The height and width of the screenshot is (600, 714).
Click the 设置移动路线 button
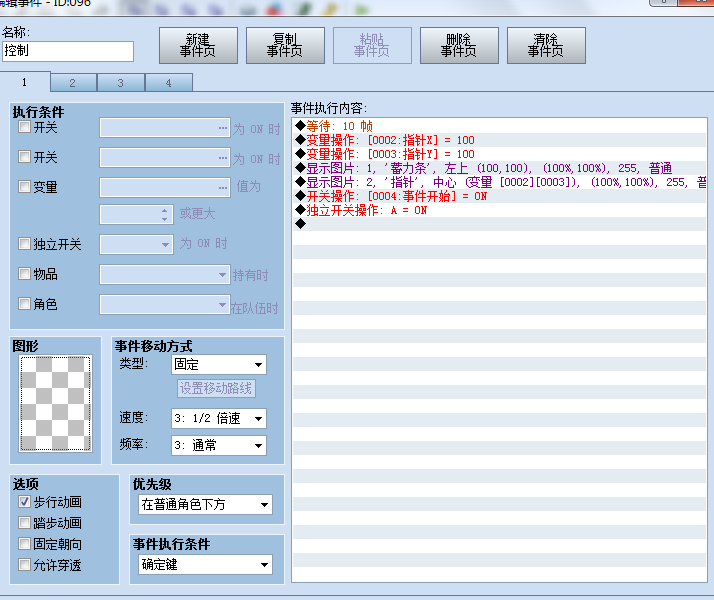point(216,388)
